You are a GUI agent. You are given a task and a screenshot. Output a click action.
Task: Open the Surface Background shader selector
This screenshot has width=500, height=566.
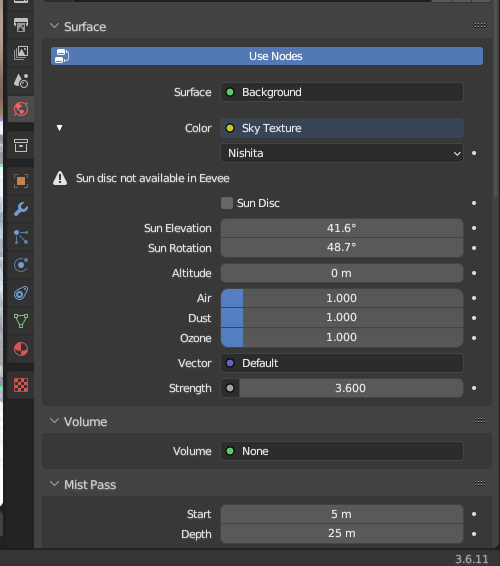(x=342, y=92)
